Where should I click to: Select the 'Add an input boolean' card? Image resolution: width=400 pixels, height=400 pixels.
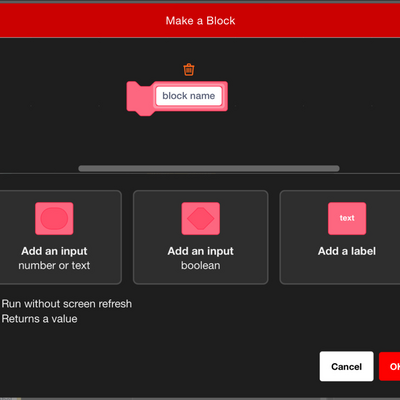click(x=201, y=237)
